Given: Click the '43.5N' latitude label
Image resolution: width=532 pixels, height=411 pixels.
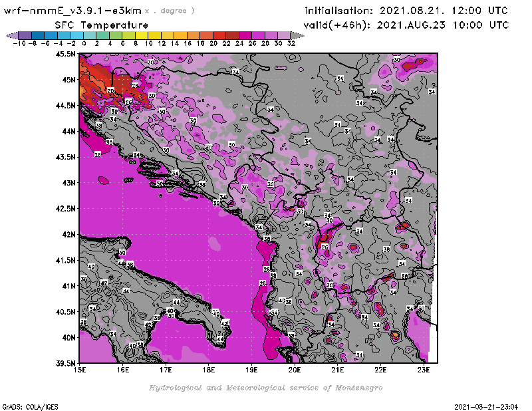Looking at the screenshot, I should click(x=65, y=157).
